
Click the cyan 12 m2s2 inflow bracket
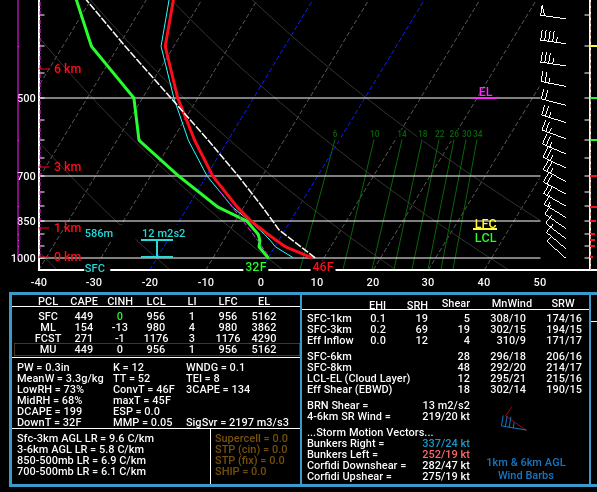pyautogui.click(x=157, y=248)
